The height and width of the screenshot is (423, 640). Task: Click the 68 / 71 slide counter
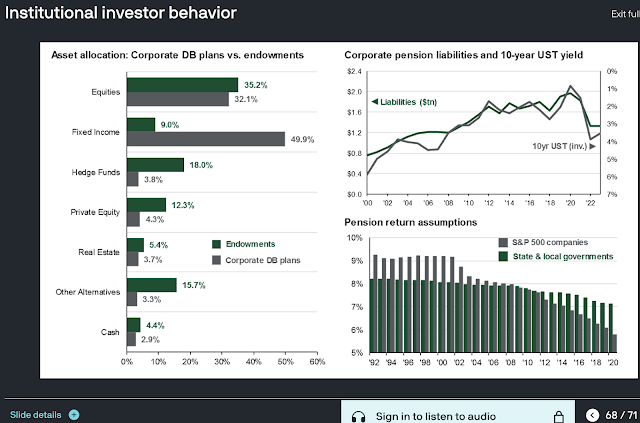622,415
